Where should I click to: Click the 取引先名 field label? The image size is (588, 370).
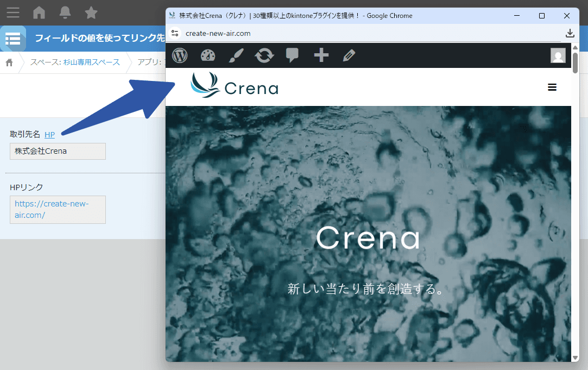[x=25, y=134]
